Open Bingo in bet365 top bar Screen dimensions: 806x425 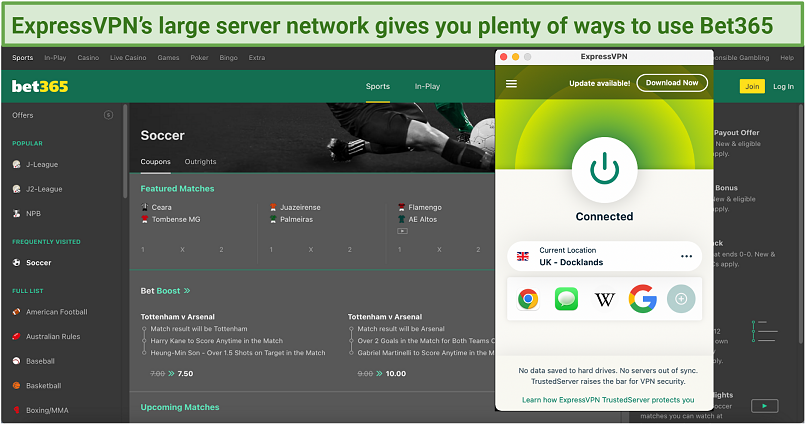(228, 58)
